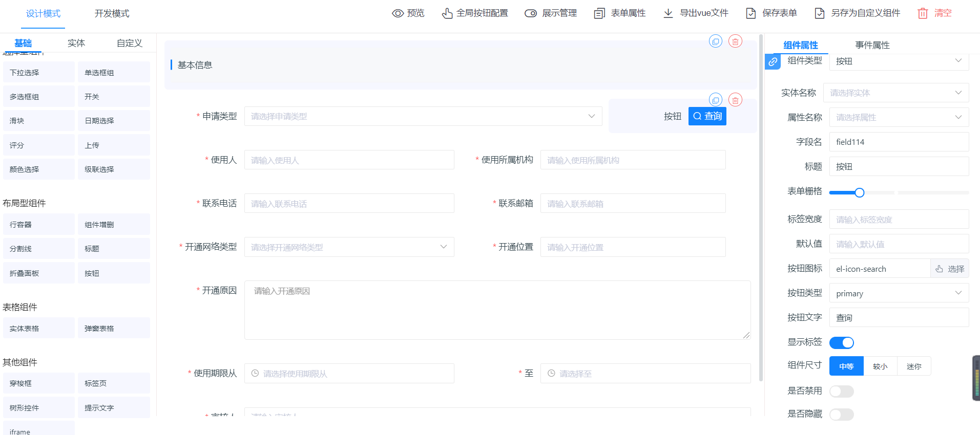
Task: Click the 默认值 input field
Action: point(899,244)
